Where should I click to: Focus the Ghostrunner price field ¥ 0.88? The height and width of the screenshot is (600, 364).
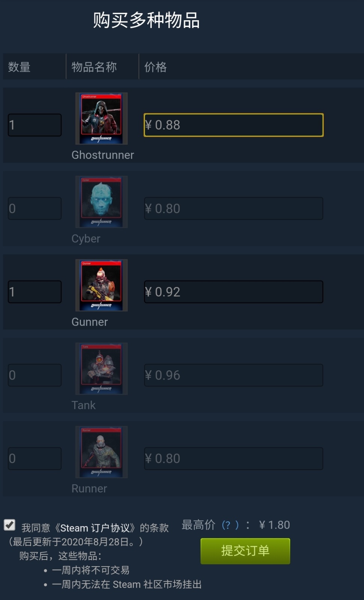234,125
